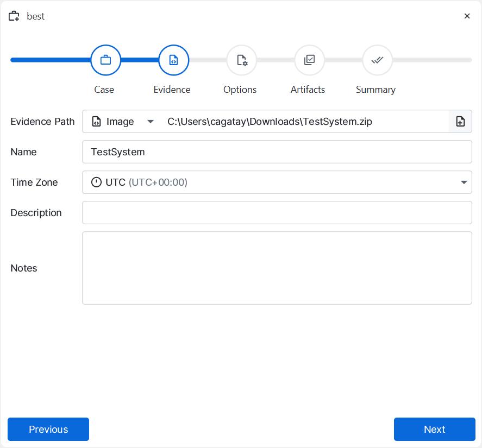482x448 pixels.
Task: Open the Artifacts step icon
Action: click(x=309, y=60)
